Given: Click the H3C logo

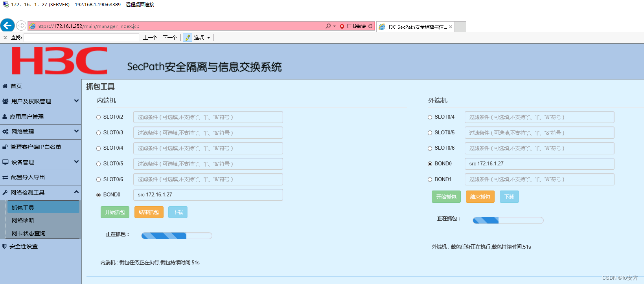Looking at the screenshot, I should coord(59,60).
